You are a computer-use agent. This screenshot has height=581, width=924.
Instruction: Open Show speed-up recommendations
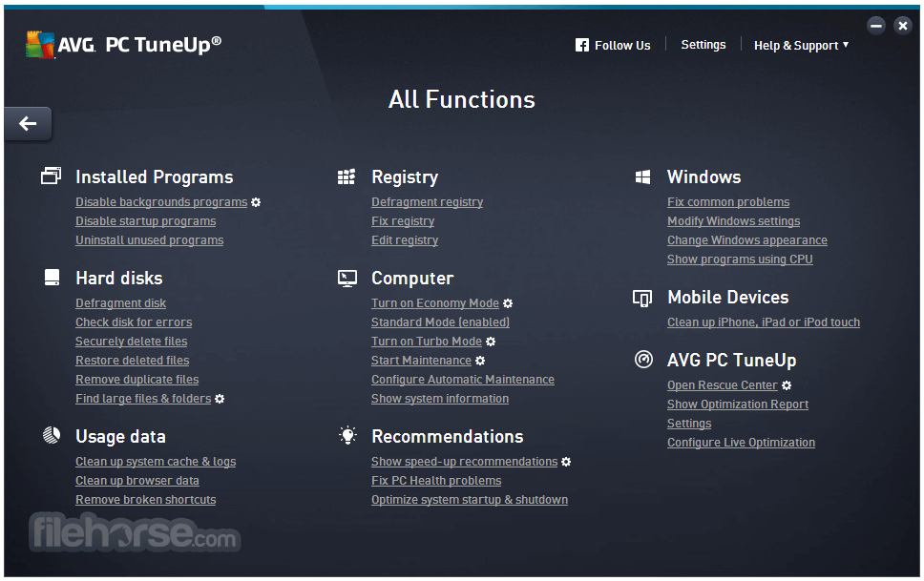(x=464, y=462)
